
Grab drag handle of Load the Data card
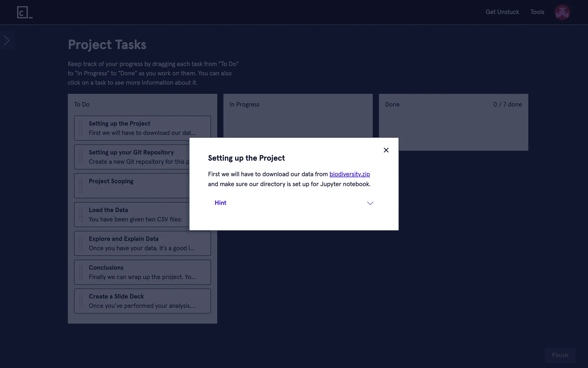(x=81, y=215)
